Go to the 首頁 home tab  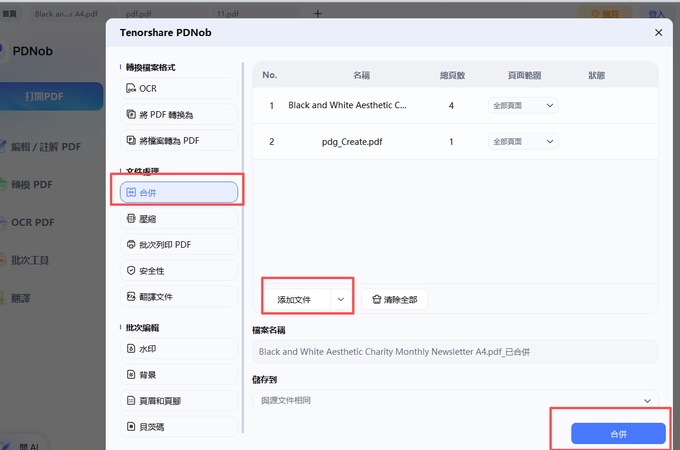pos(10,14)
